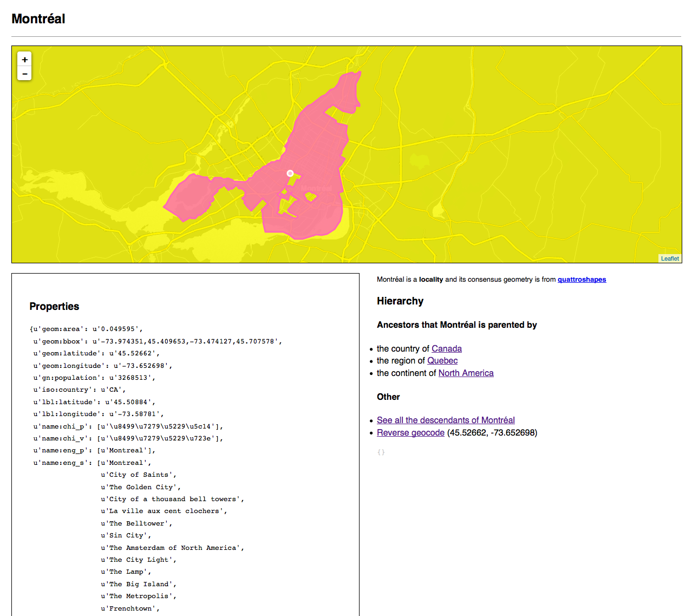See all the descendants of Montréal
This screenshot has width=692, height=616.
446,420
